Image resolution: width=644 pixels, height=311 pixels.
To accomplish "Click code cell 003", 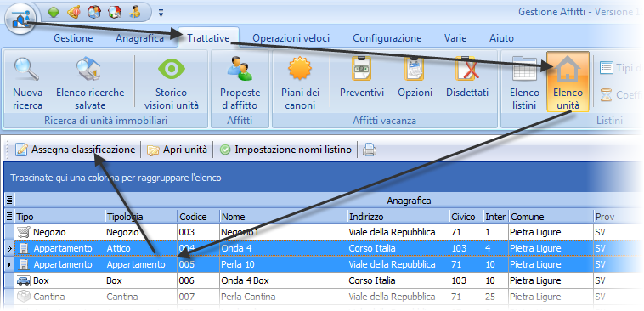I will coord(198,232).
